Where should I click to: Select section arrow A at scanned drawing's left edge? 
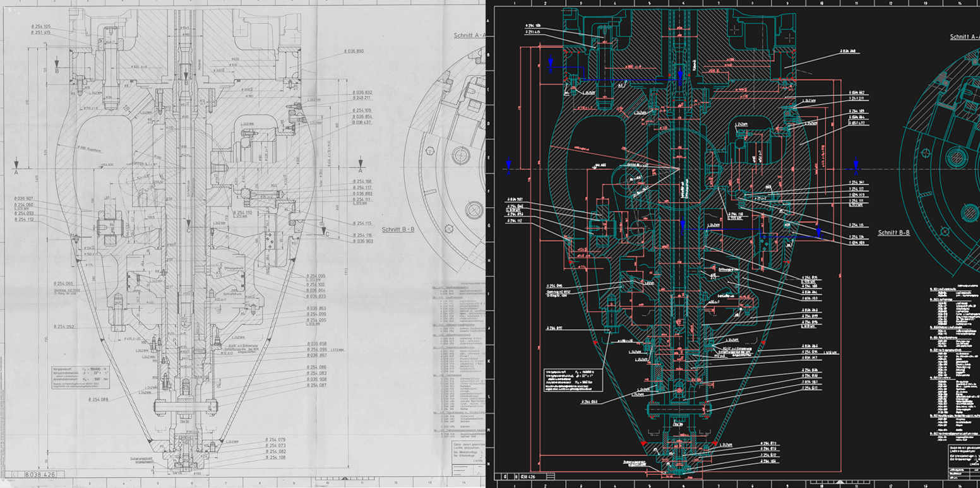click(16, 164)
